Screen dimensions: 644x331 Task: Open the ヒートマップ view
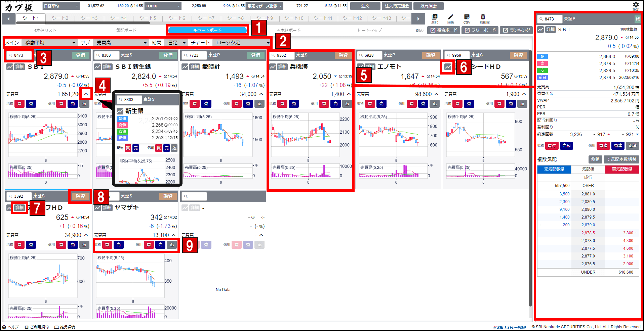click(370, 30)
